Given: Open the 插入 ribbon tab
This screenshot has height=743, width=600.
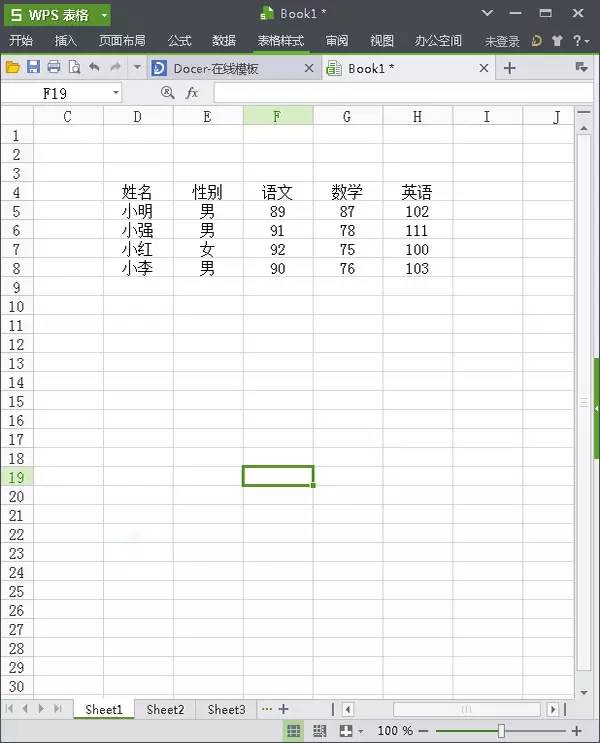Looking at the screenshot, I should 65,41.
